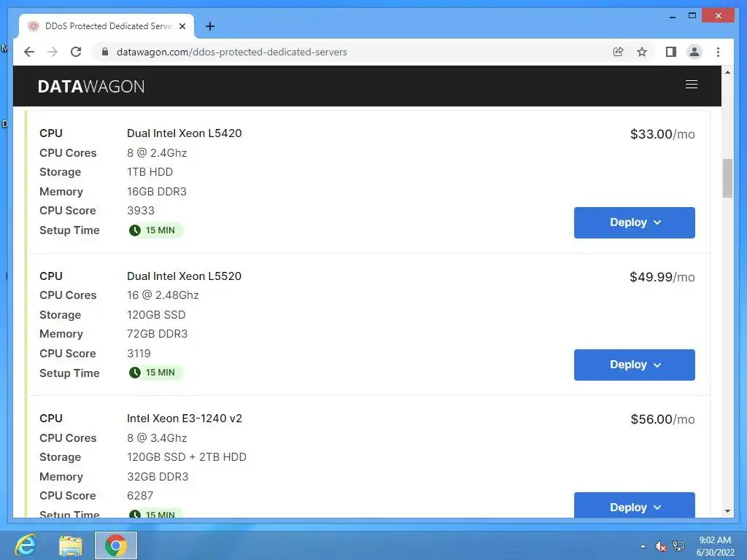
Task: Click the vertical scrollbar thumb
Action: pyautogui.click(x=727, y=178)
